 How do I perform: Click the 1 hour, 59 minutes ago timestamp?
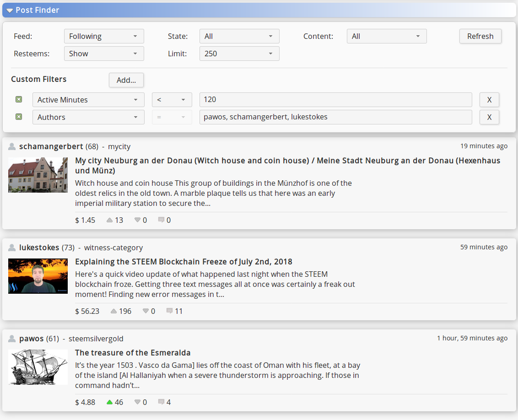[x=472, y=339]
